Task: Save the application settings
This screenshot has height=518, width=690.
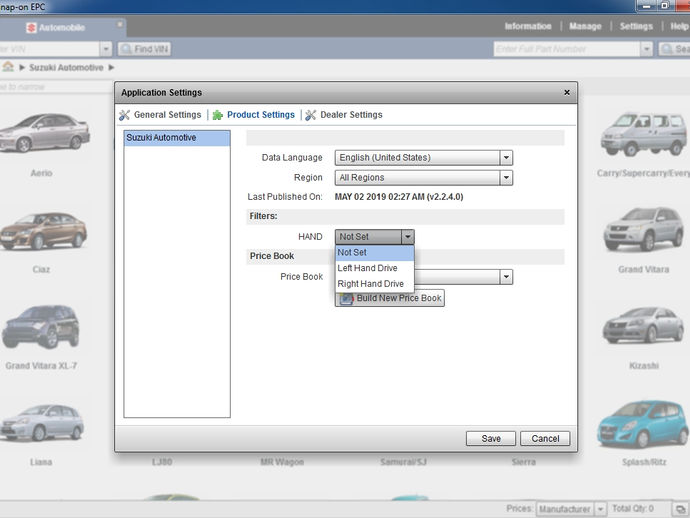Action: [491, 438]
